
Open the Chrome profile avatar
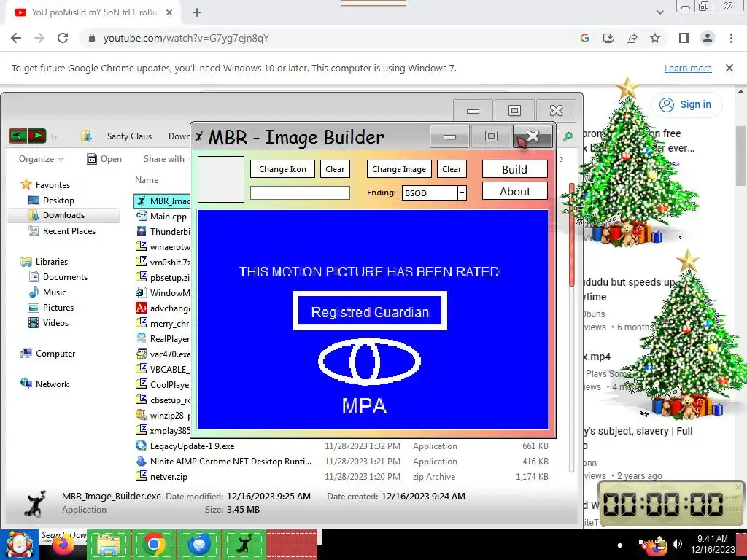point(708,38)
